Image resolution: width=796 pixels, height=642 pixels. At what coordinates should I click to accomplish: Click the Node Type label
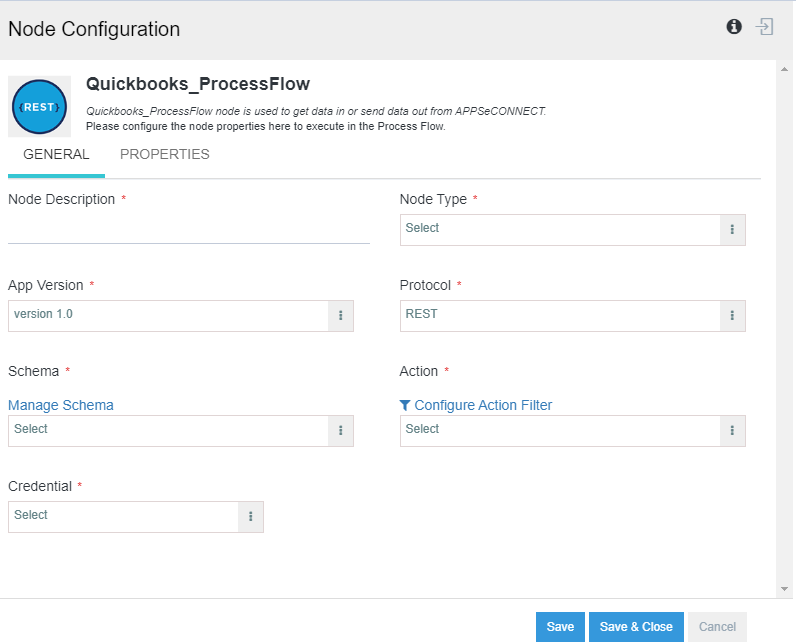(x=433, y=199)
